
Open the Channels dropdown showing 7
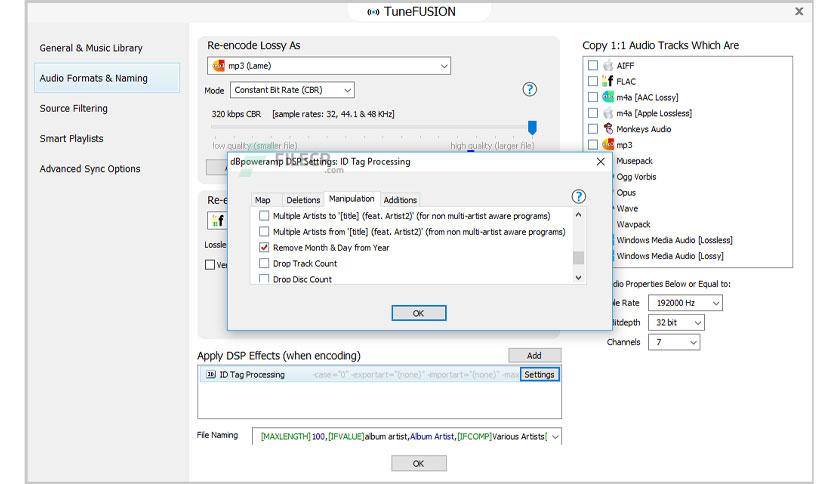pyautogui.click(x=674, y=342)
